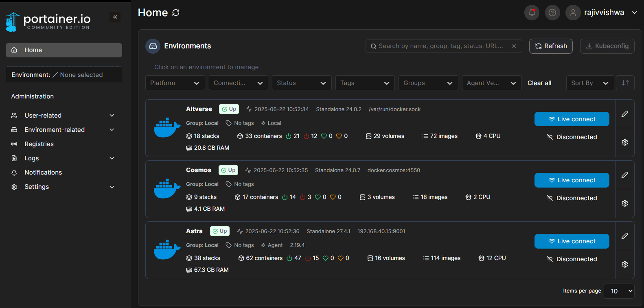Click Clear all filters link
Viewport: 644px width, 308px height.
click(x=539, y=83)
